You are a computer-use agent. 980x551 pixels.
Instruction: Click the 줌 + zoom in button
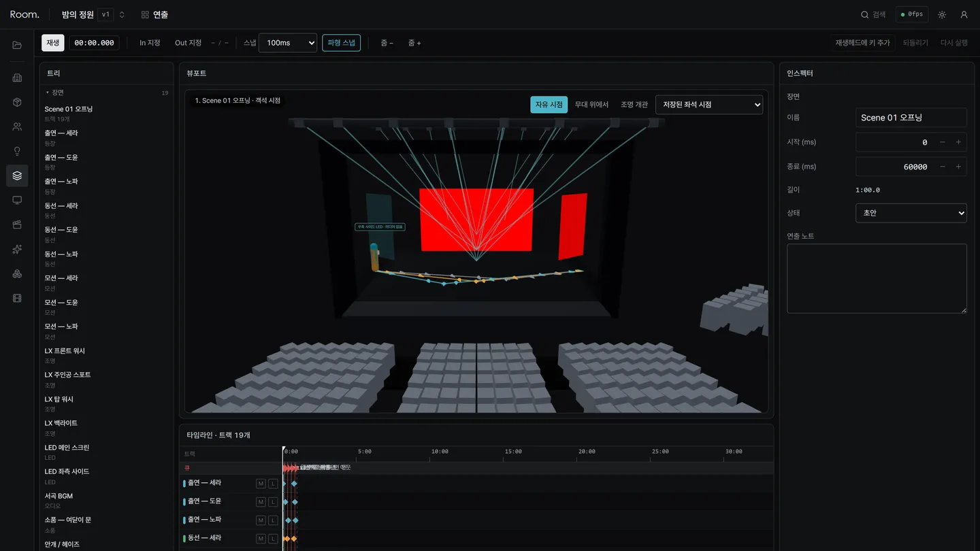click(414, 43)
